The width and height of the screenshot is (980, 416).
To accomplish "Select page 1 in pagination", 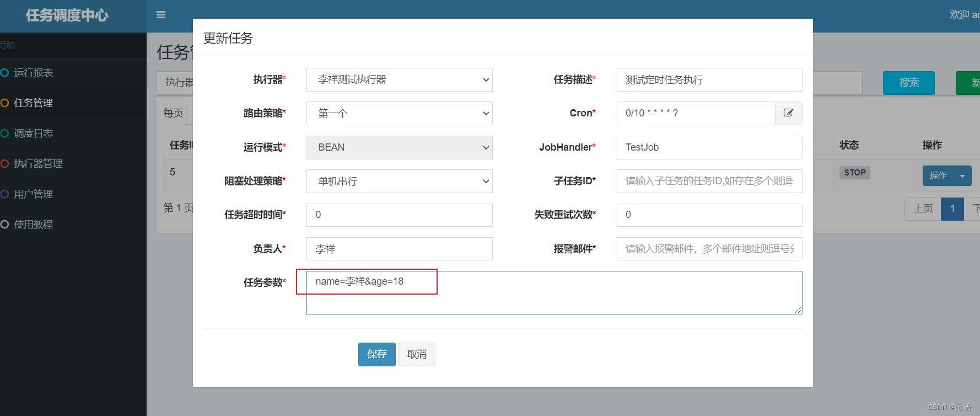I will tap(952, 209).
